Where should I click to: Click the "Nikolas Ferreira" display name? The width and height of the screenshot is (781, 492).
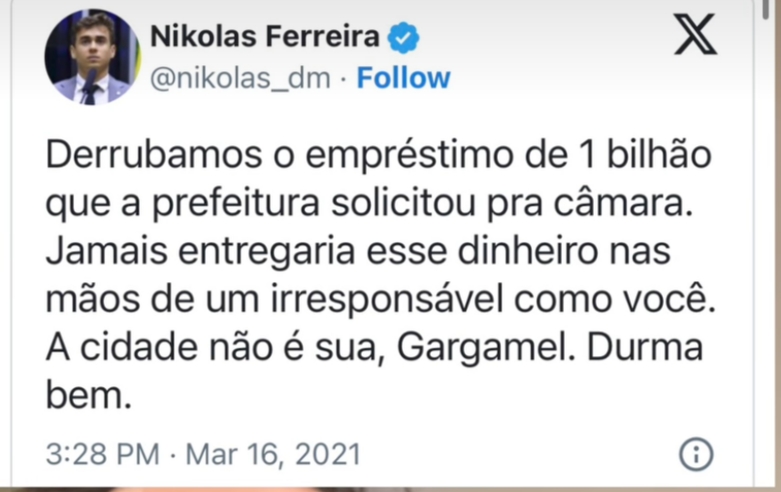pyautogui.click(x=264, y=38)
